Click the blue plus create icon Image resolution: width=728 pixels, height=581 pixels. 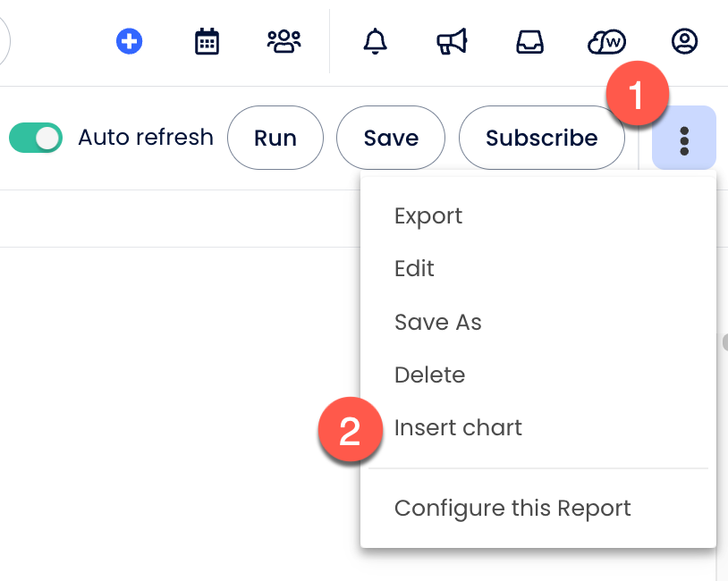(131, 41)
